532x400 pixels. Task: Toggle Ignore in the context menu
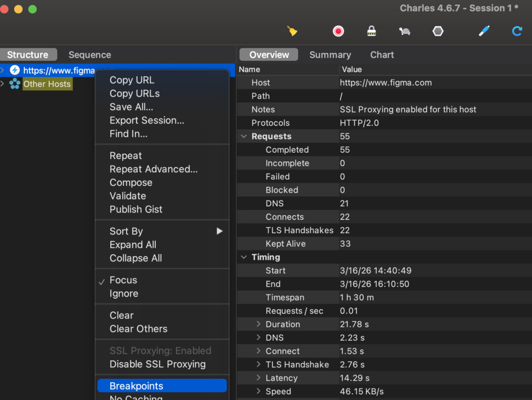124,294
